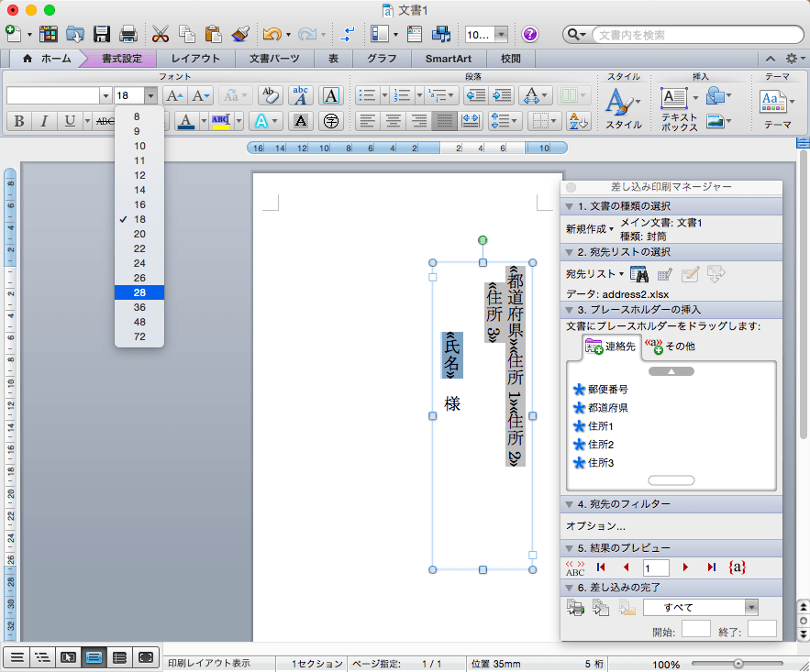Image resolution: width=810 pixels, height=672 pixels.
Task: Choose font size 28 from the list
Action: 139,292
